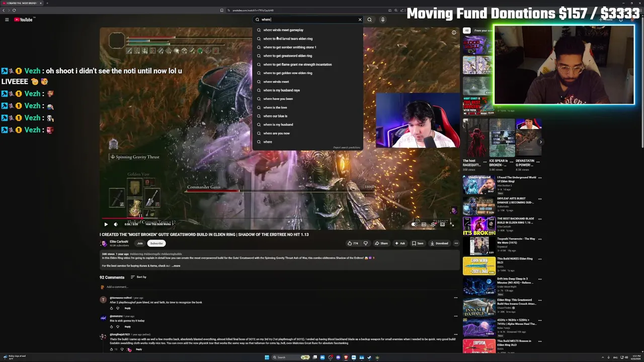The height and width of the screenshot is (362, 644).
Task: Select suggestion 'where to get flame grant me strength incantation'
Action: pos(307,64)
